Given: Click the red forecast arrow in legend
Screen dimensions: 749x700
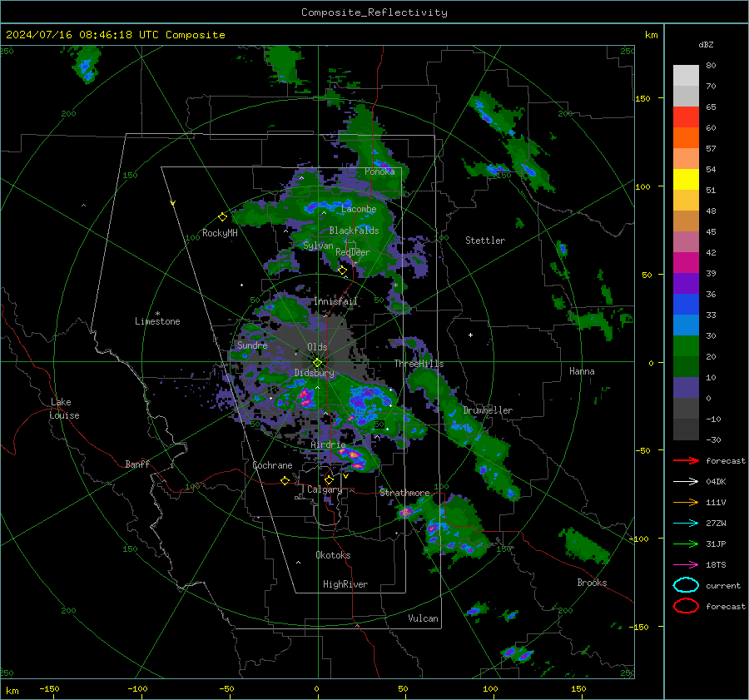Looking at the screenshot, I should pos(686,460).
